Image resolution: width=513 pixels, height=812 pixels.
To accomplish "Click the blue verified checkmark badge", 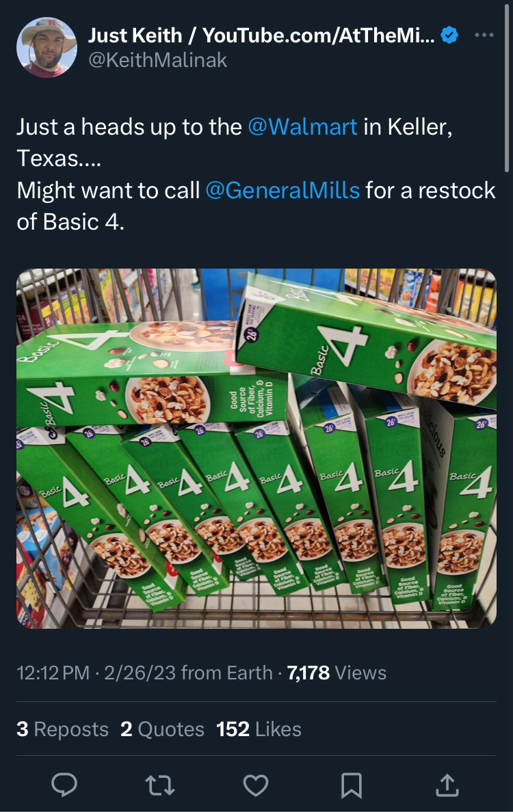I will 449,36.
